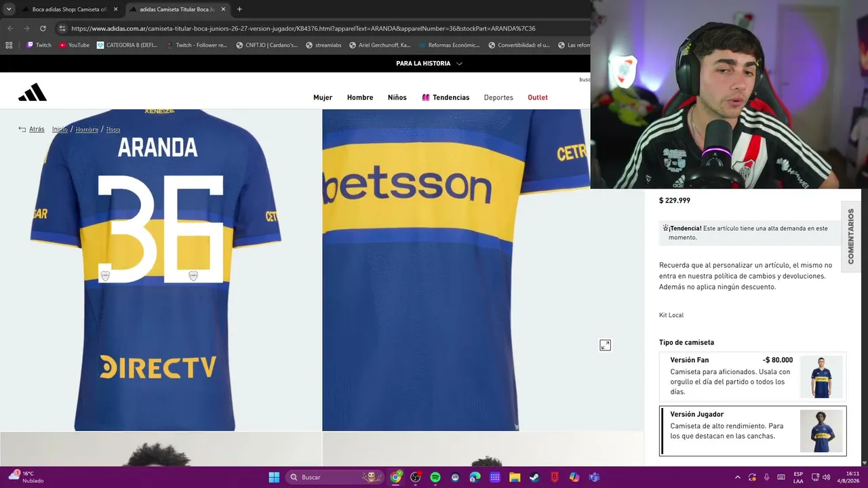Click the 'Kit Local' label
The width and height of the screenshot is (868, 488).
(x=671, y=315)
